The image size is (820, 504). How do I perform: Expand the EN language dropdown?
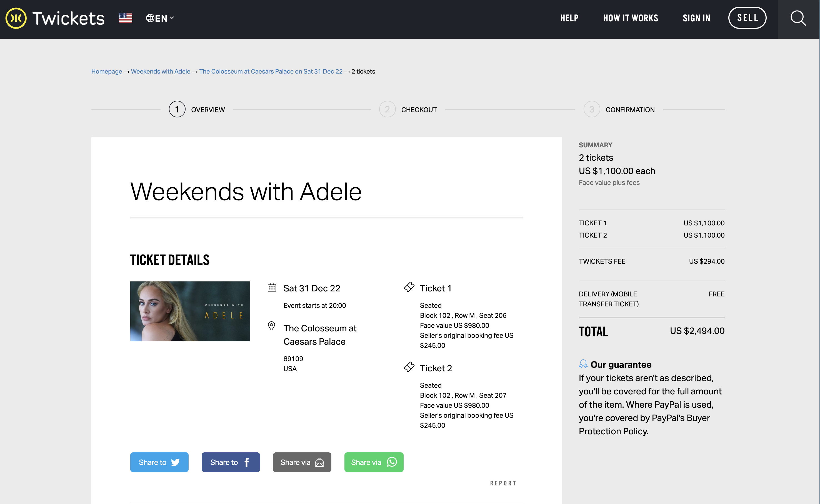pyautogui.click(x=161, y=18)
